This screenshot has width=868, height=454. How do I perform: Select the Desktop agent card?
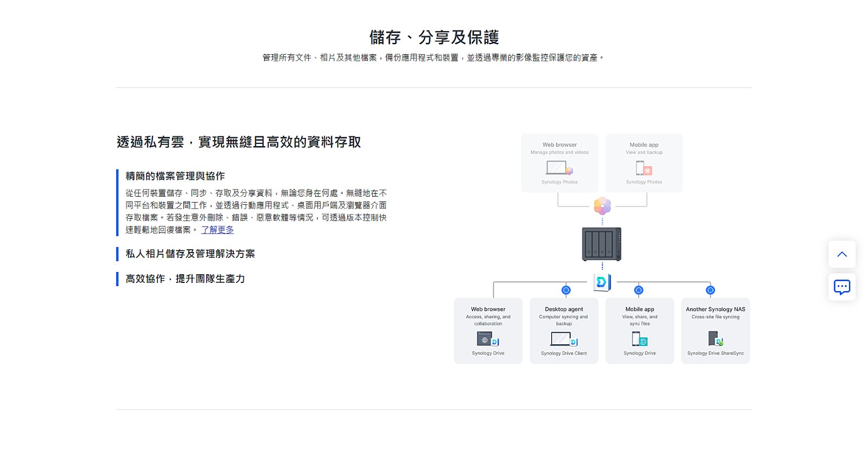564,331
